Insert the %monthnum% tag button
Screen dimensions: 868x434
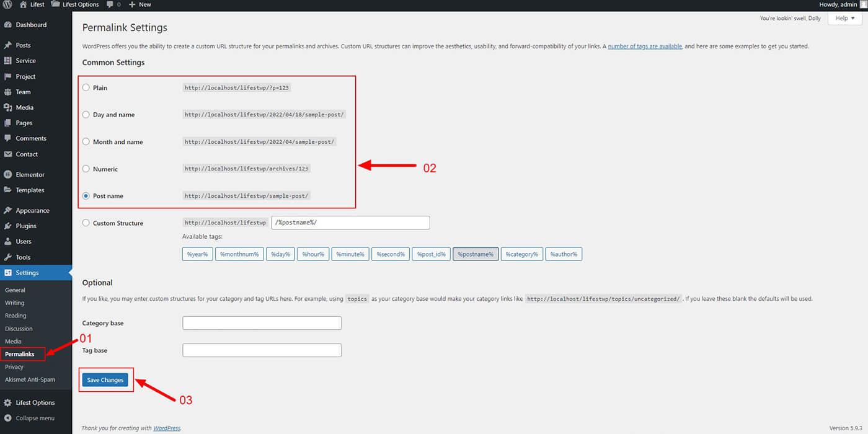click(239, 254)
